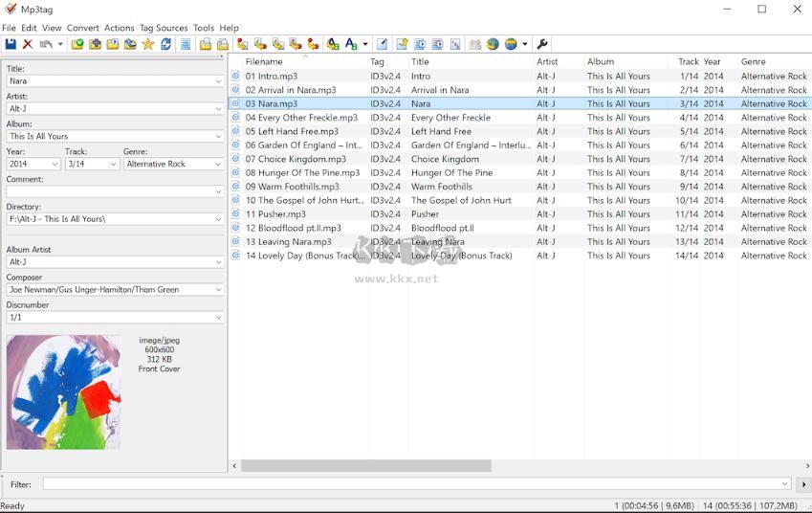Expand the Artist field dropdown in tag panel
The image size is (812, 513).
pos(218,109)
